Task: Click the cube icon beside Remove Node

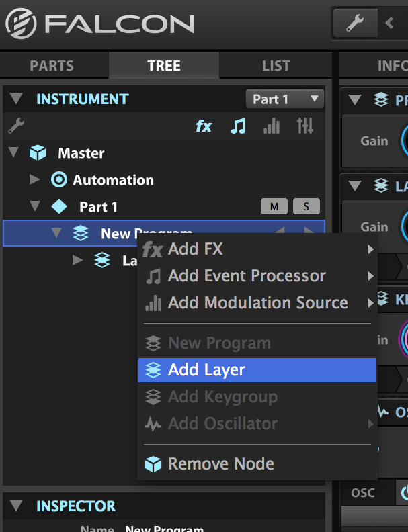Action: [153, 464]
